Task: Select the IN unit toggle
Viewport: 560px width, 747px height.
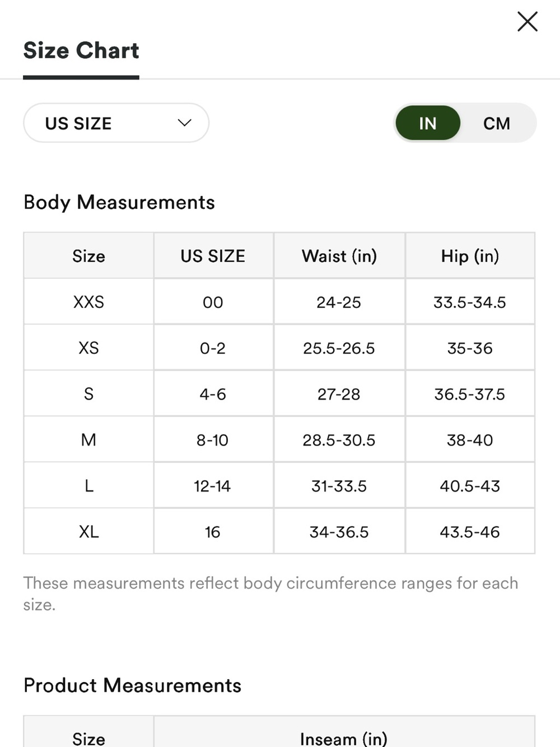Action: tap(428, 123)
